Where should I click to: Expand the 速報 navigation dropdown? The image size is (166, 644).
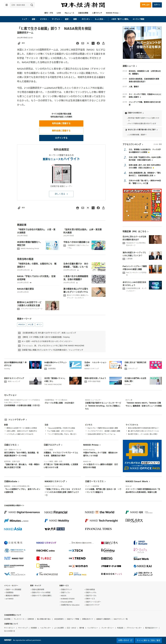tap(34, 19)
